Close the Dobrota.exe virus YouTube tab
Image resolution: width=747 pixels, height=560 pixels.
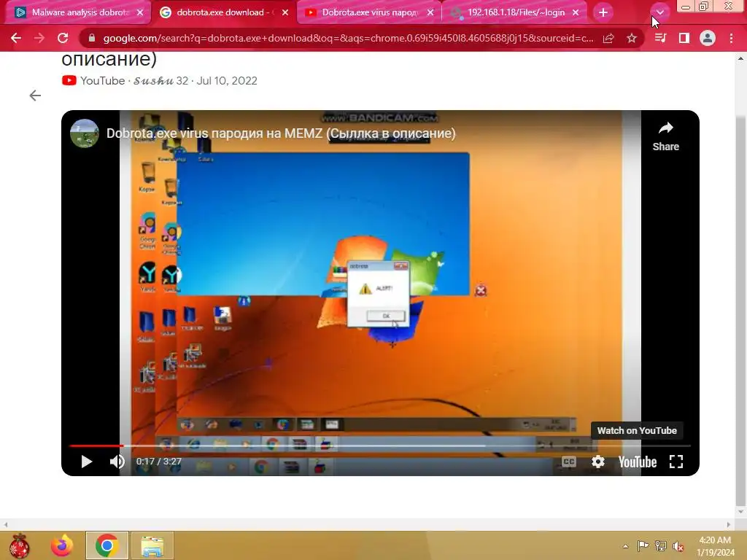coord(430,12)
